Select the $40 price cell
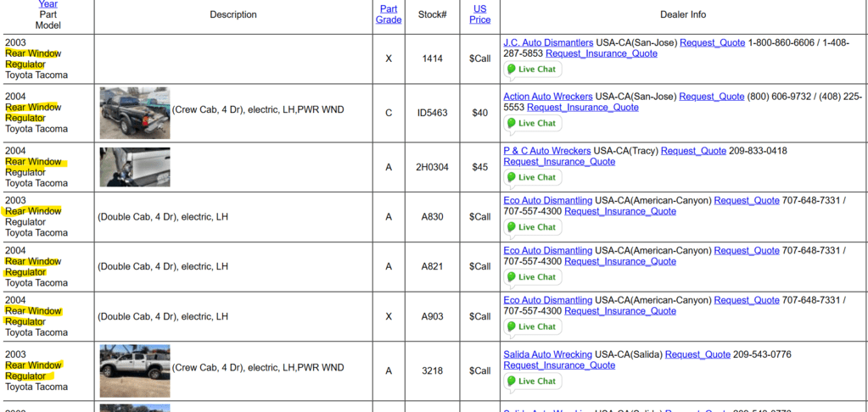The height and width of the screenshot is (412, 868). coord(480,113)
